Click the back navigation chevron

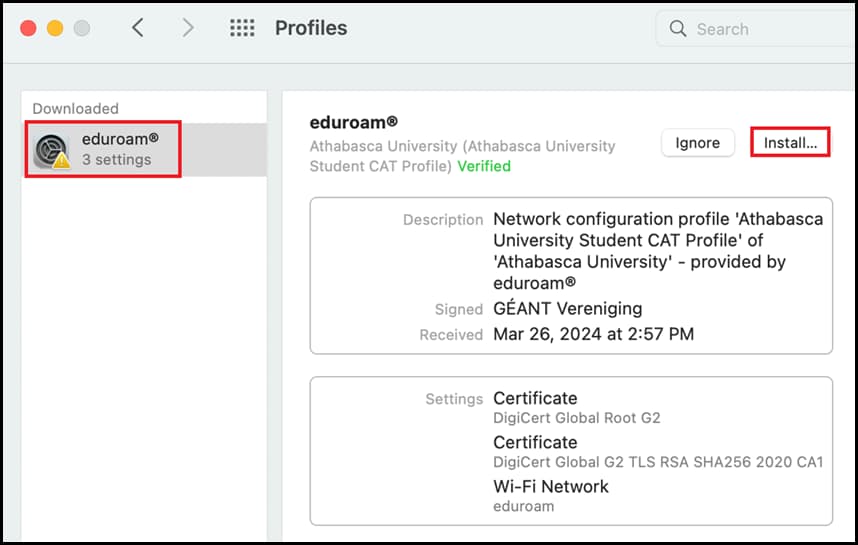[138, 27]
